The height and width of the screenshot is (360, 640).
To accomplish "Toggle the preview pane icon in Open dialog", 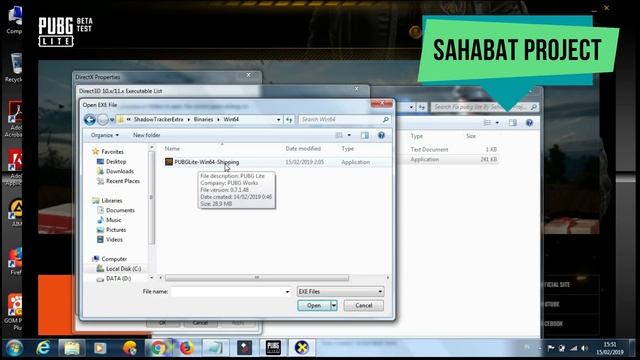I will coord(364,135).
